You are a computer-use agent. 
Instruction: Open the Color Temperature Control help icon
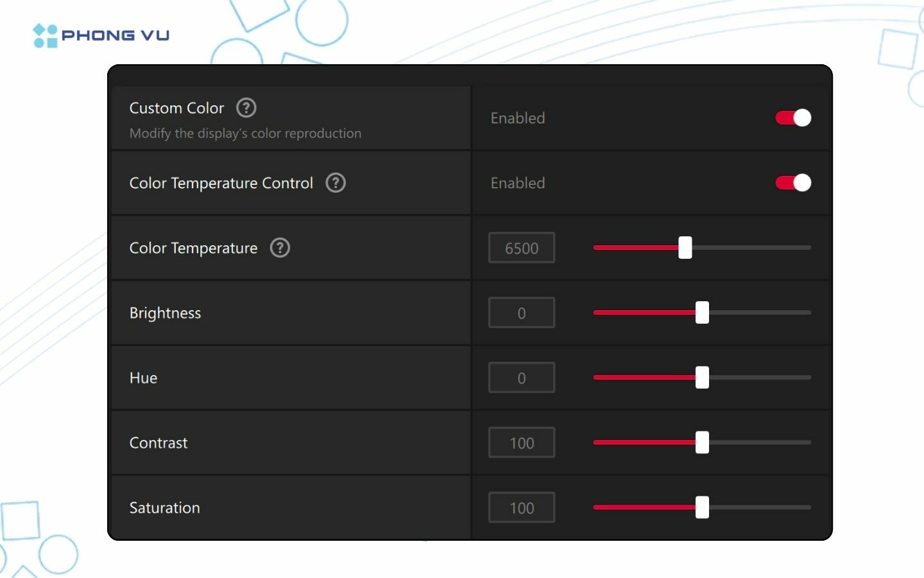coord(336,183)
